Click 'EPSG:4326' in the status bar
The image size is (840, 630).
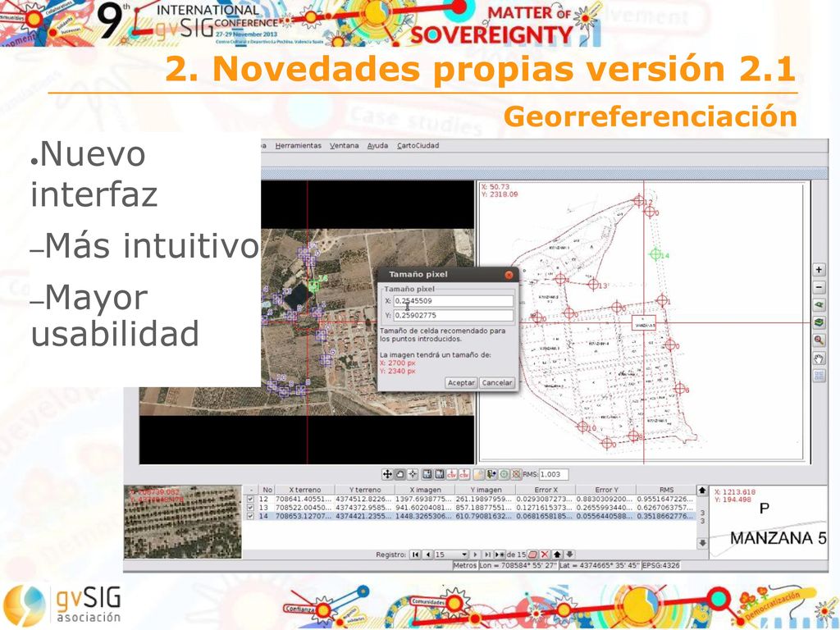pos(660,565)
